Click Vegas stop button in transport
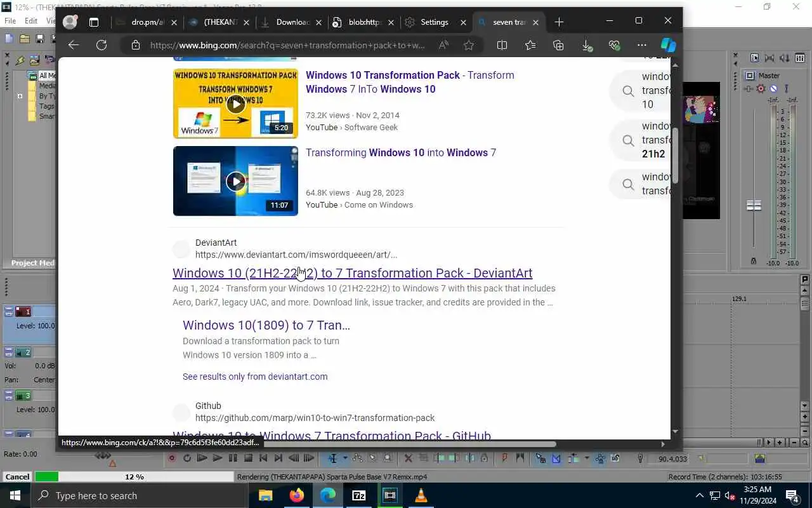Viewport: 812px width, 508px height. coord(248,458)
